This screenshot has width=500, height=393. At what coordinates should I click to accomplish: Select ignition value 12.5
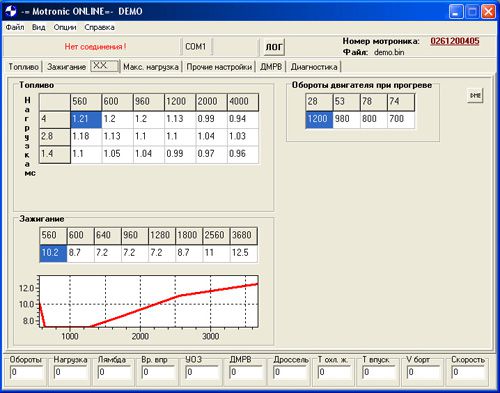(x=244, y=253)
